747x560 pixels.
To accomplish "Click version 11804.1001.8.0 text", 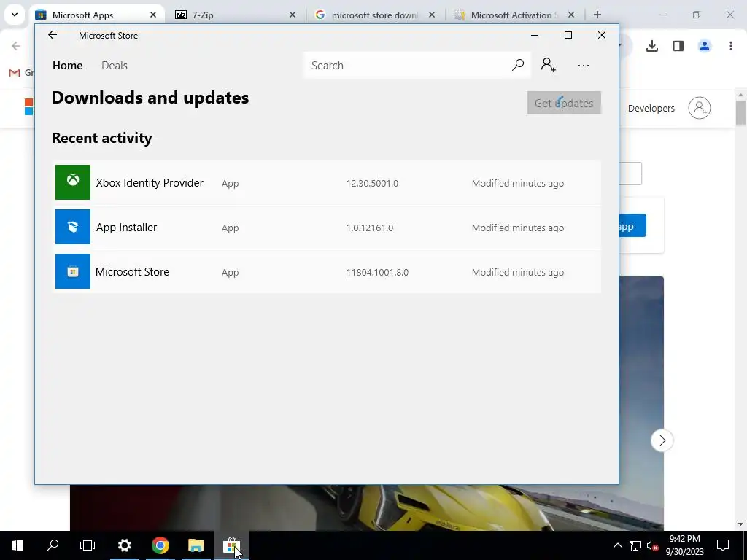I will click(377, 273).
